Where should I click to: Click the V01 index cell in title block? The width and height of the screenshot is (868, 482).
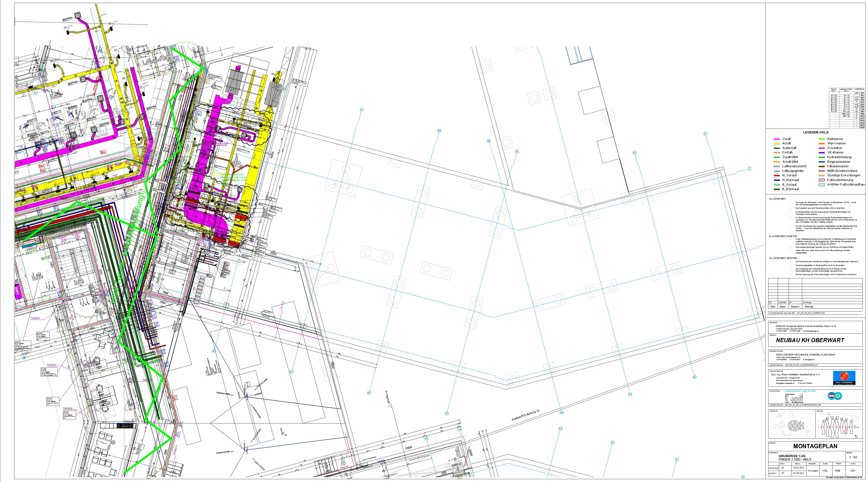853,471
